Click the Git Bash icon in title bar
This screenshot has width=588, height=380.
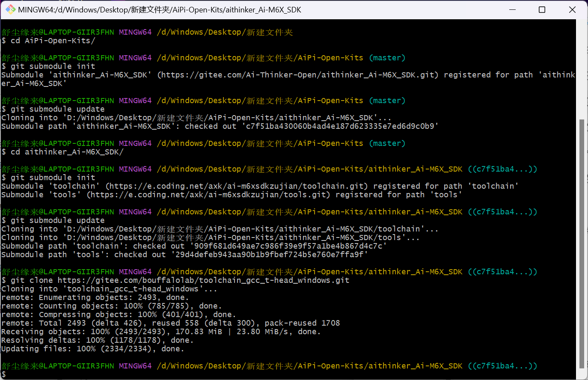tap(10, 9)
